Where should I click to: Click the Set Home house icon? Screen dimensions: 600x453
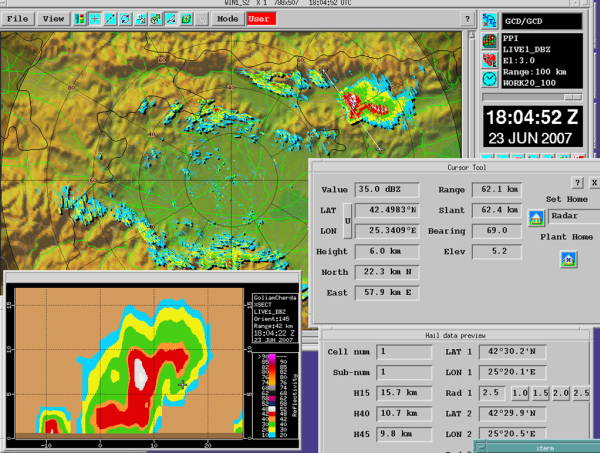536,217
